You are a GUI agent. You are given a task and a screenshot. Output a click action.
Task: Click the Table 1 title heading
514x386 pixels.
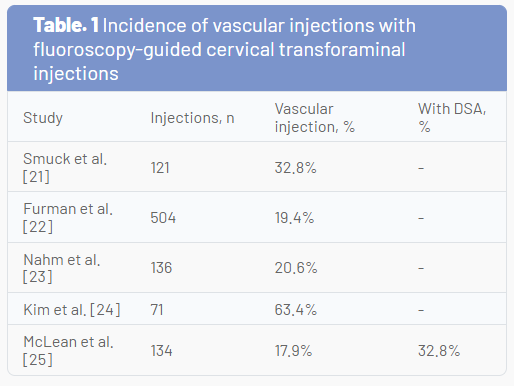pyautogui.click(x=224, y=49)
